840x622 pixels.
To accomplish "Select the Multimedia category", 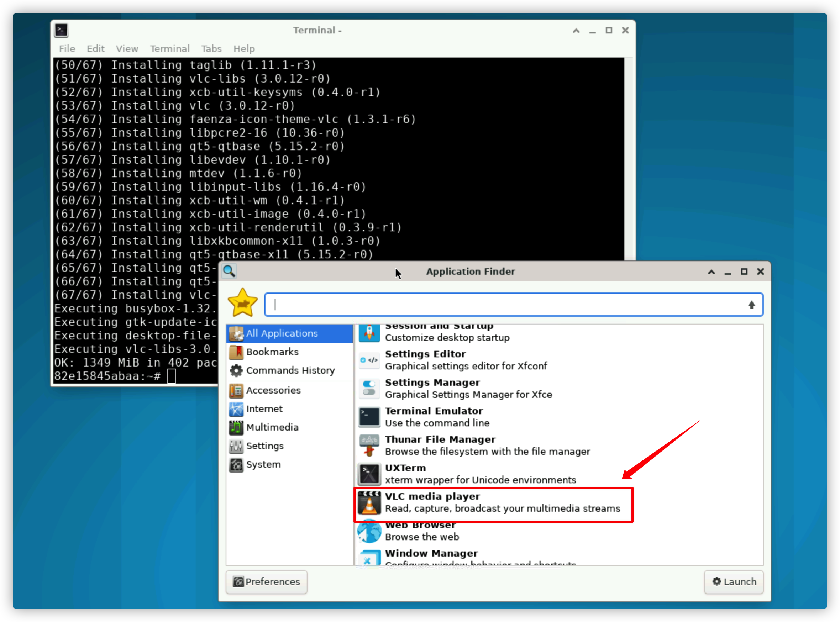I will pos(272,427).
